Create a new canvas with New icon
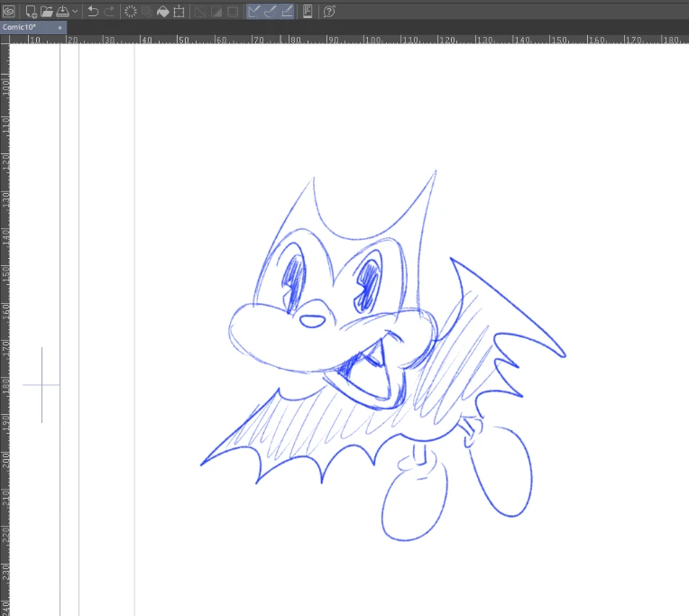689x616 pixels. 31,12
